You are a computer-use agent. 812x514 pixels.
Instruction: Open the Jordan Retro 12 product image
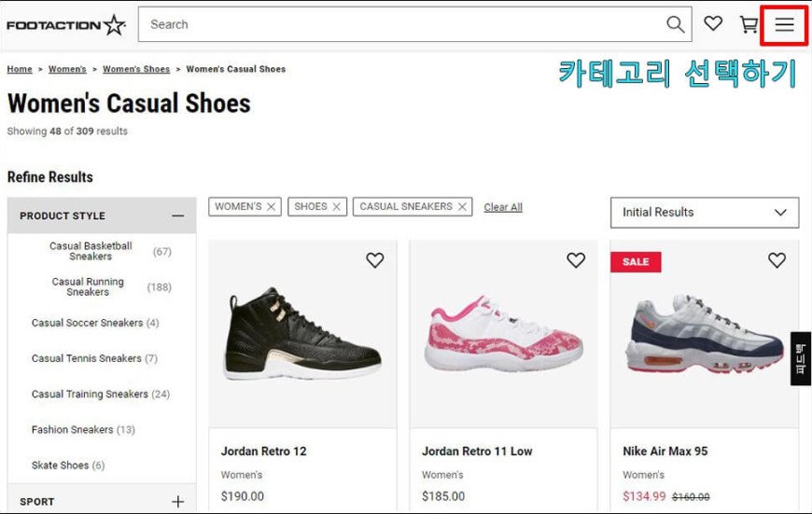click(x=303, y=334)
